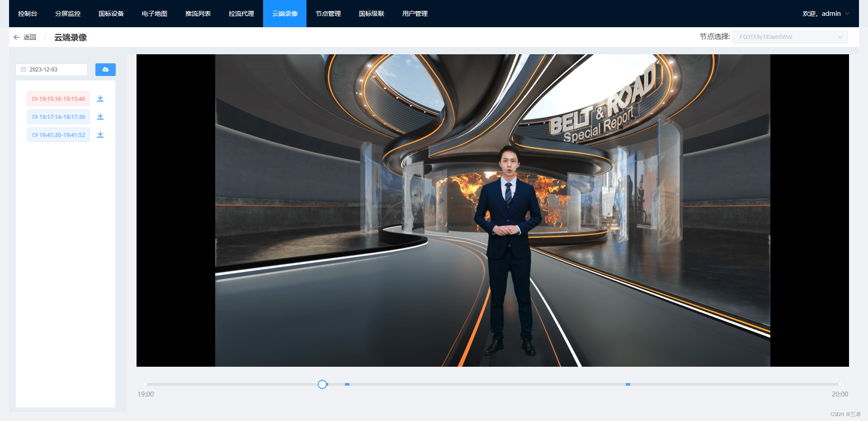Download the 19:15:16-19:15:46 recording
Screen dimensions: 868x421
coord(100,99)
